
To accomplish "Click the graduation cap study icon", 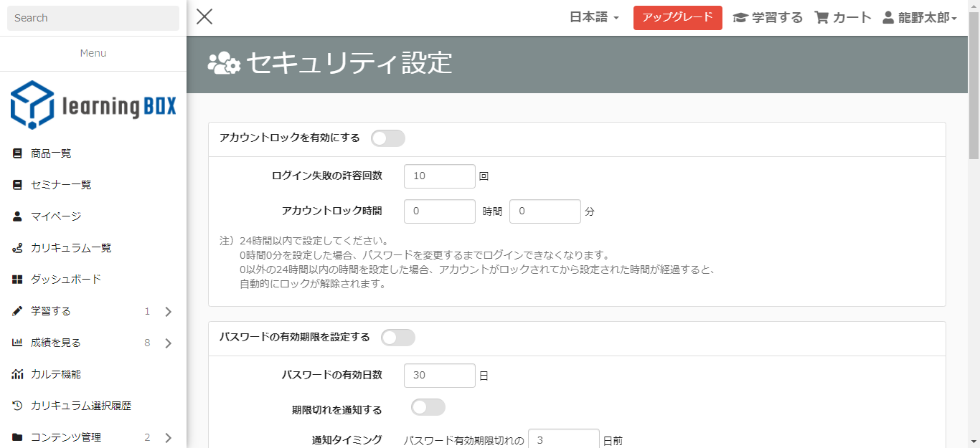I will point(740,18).
